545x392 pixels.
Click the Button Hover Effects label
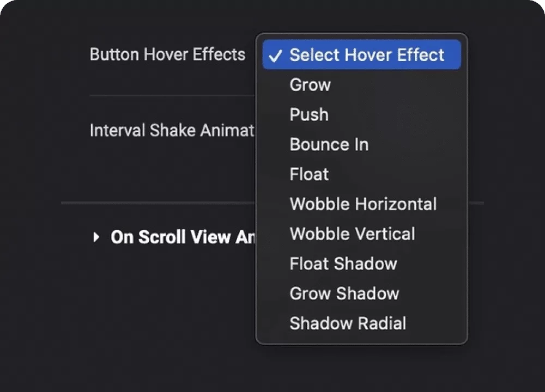pos(167,54)
